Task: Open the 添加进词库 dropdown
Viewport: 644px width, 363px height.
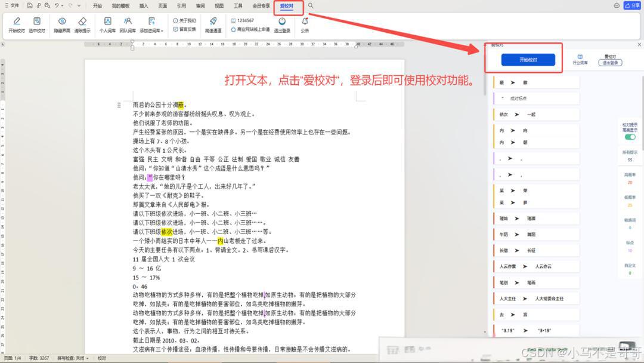Action: (x=151, y=24)
